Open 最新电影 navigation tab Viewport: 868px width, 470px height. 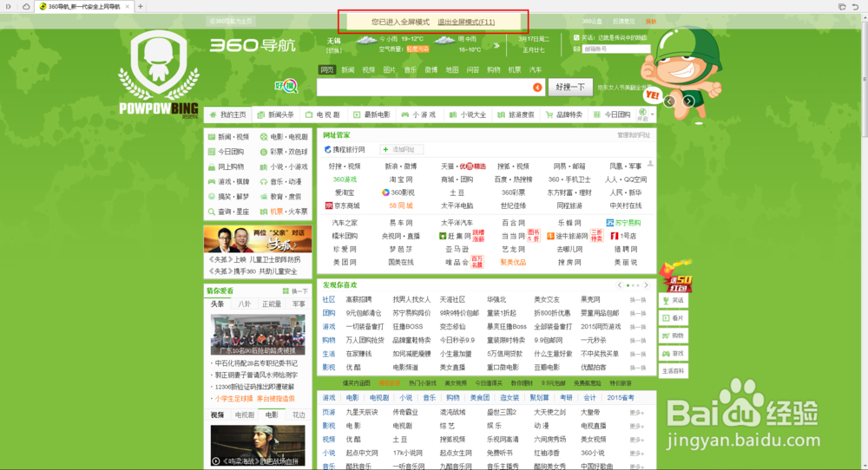pyautogui.click(x=372, y=115)
